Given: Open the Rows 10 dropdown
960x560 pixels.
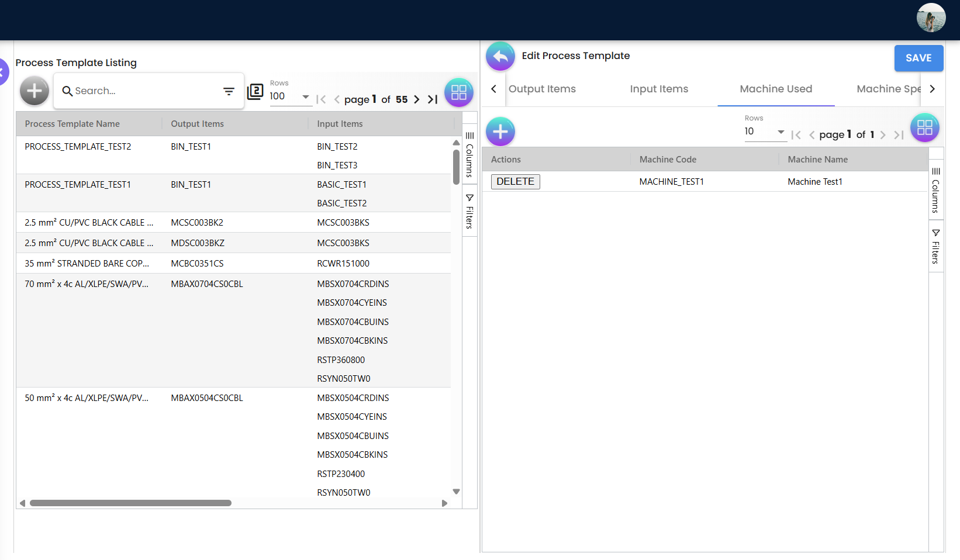Looking at the screenshot, I should click(765, 132).
